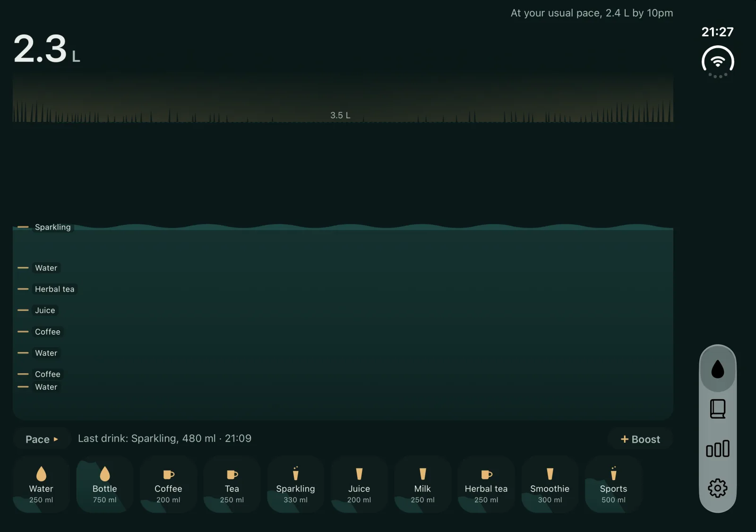Open the droplet home view in sidebar
The image size is (756, 532).
[x=717, y=369]
